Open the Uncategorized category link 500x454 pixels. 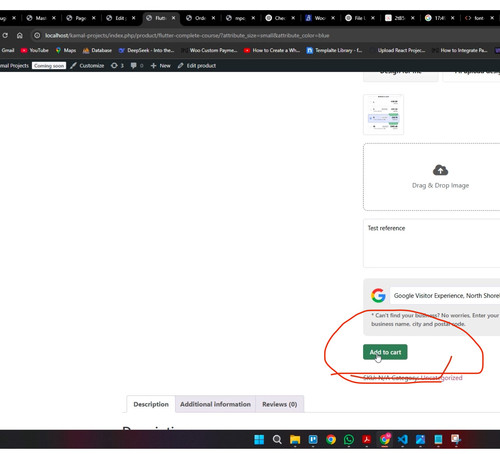click(441, 378)
